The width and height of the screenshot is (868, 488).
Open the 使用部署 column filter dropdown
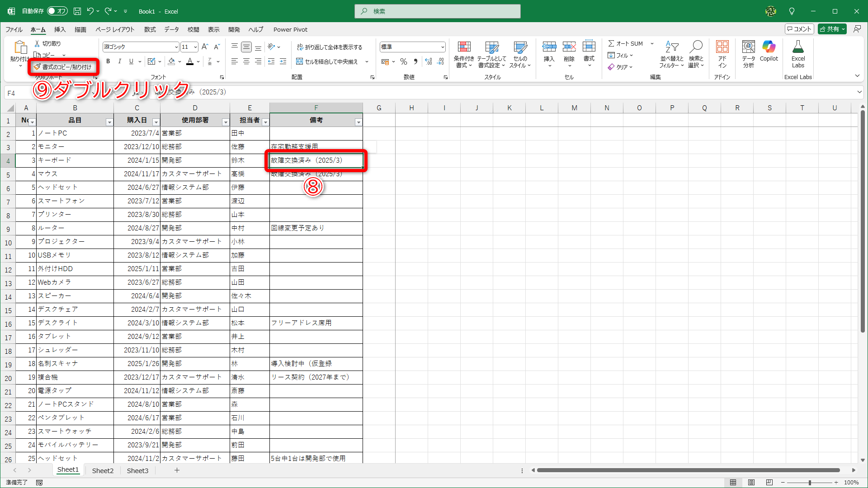point(225,122)
